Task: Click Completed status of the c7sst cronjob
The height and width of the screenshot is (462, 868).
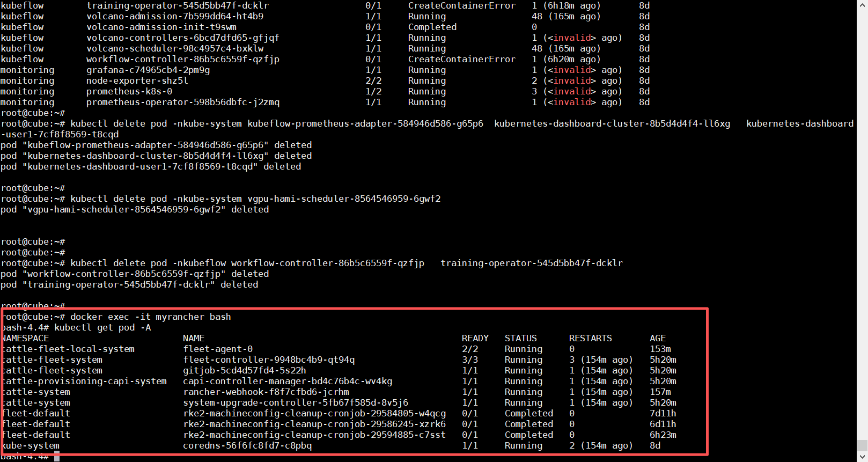Action: click(529, 435)
